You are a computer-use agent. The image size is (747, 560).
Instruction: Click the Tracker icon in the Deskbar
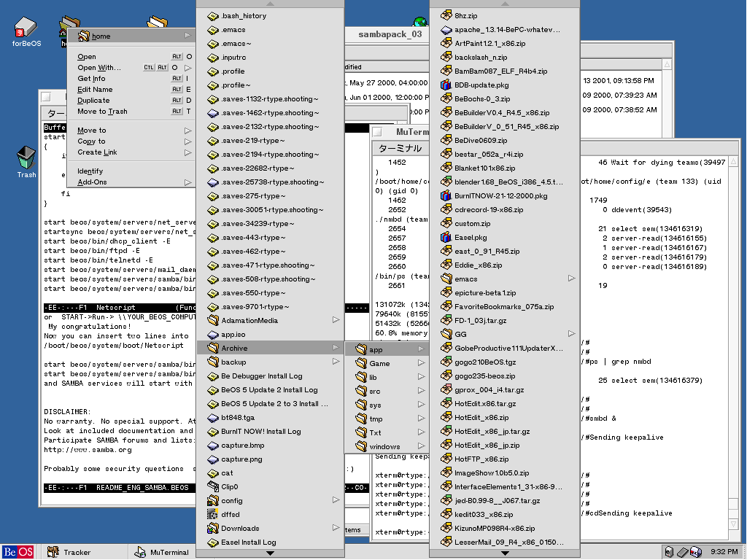(53, 552)
